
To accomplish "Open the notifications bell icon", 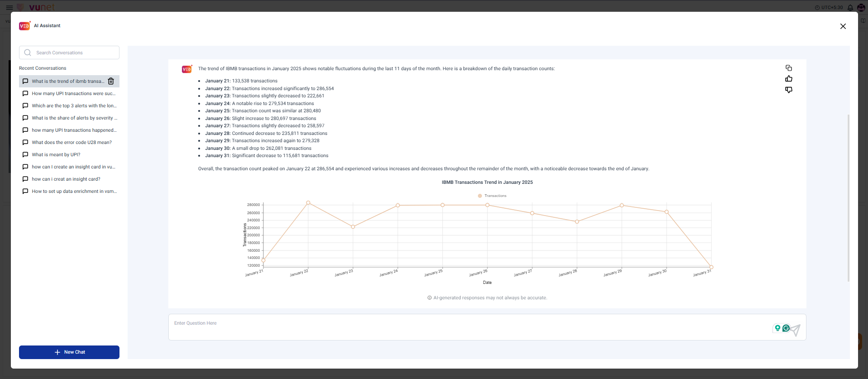I will tap(850, 8).
